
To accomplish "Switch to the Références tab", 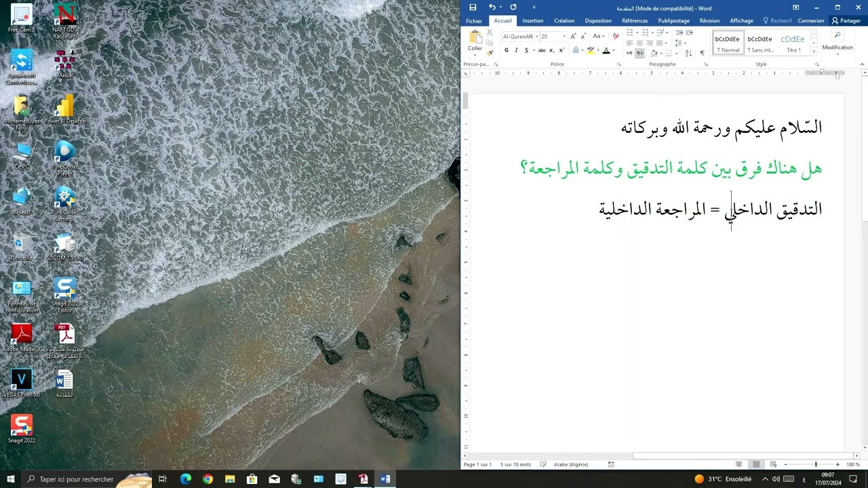I will click(635, 21).
